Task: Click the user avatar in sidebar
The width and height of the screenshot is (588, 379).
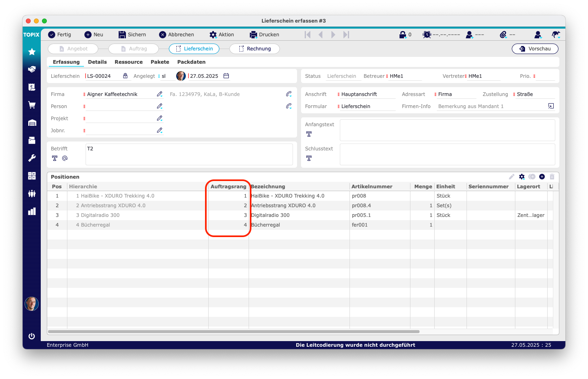Action: [32, 304]
